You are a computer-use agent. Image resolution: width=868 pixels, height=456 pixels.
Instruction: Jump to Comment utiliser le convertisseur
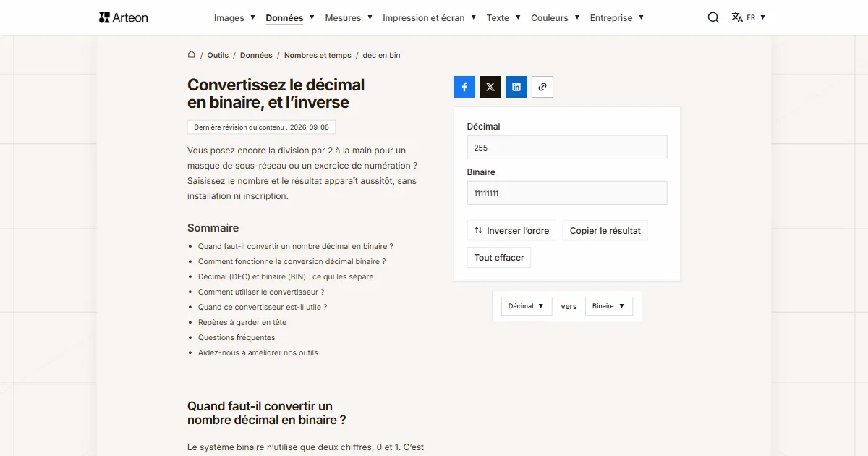[x=261, y=292]
